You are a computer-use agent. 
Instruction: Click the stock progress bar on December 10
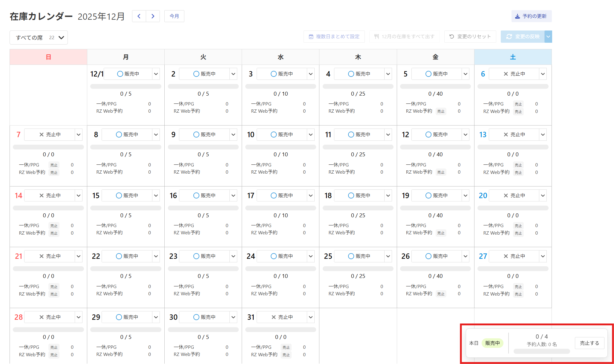(281, 147)
